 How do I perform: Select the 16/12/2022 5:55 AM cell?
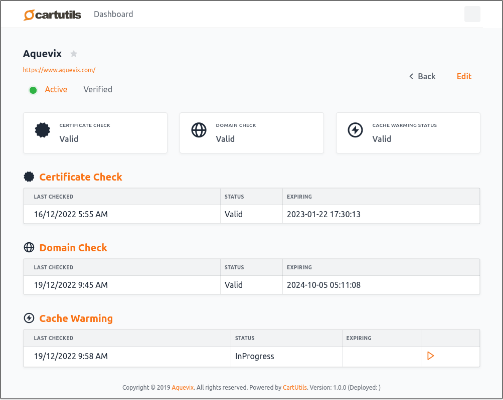coord(122,214)
